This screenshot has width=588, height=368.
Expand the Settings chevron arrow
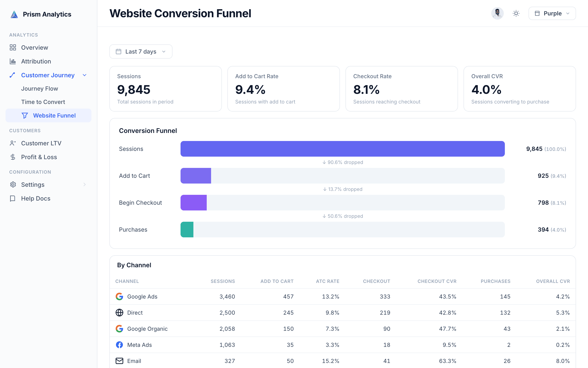click(x=85, y=184)
